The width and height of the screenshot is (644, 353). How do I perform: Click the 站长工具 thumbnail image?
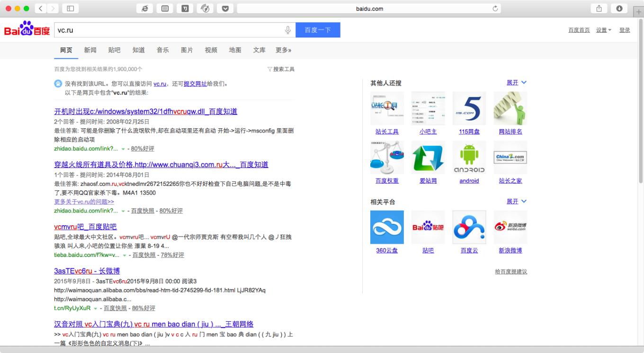point(387,108)
